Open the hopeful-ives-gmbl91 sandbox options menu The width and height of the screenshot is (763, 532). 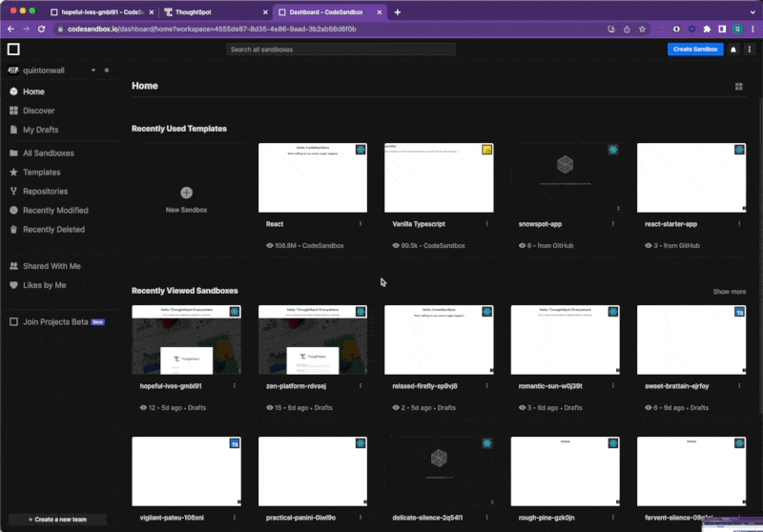click(x=234, y=386)
